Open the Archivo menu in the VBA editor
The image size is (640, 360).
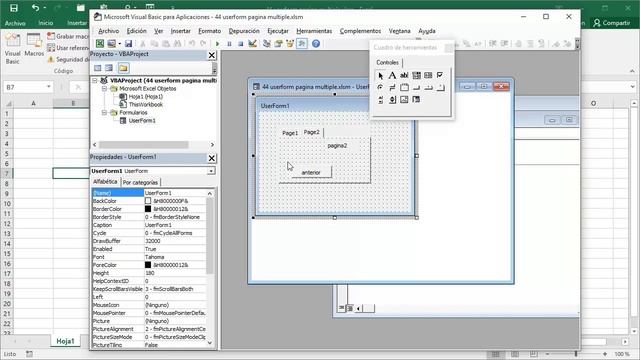tap(109, 31)
